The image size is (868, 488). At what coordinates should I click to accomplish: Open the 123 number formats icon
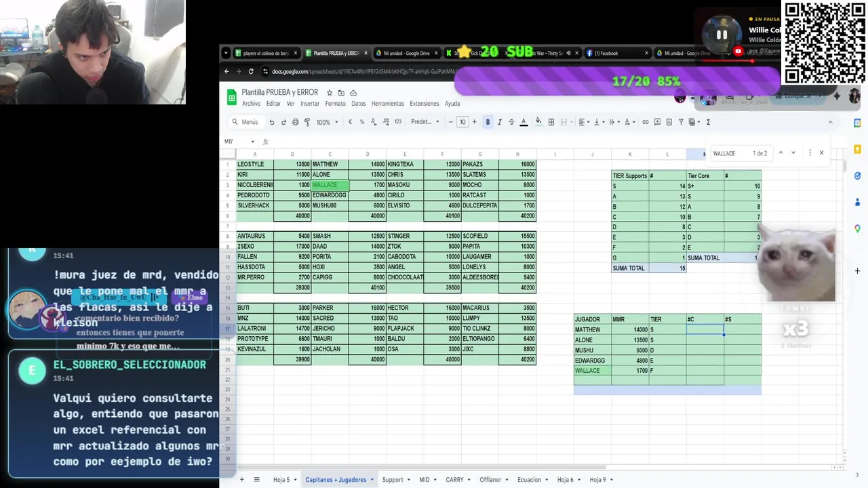(398, 122)
